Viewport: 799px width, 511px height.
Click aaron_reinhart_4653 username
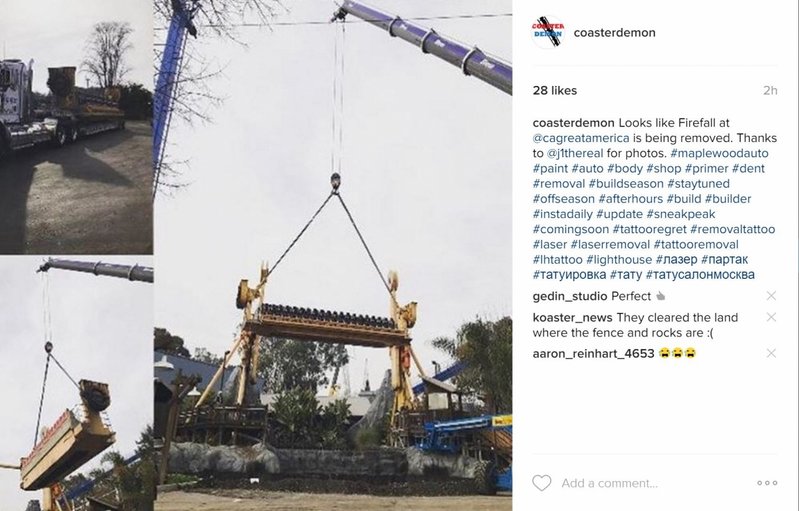(x=593, y=354)
